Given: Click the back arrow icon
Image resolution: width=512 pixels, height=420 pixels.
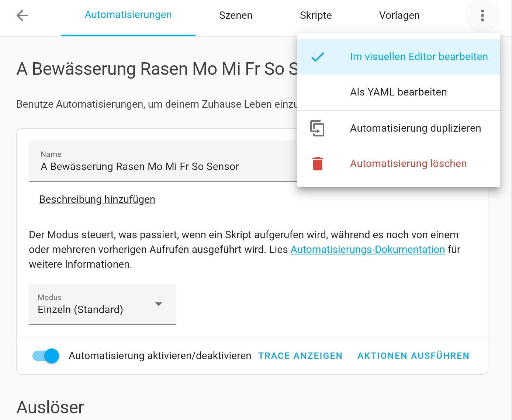Looking at the screenshot, I should (23, 15).
